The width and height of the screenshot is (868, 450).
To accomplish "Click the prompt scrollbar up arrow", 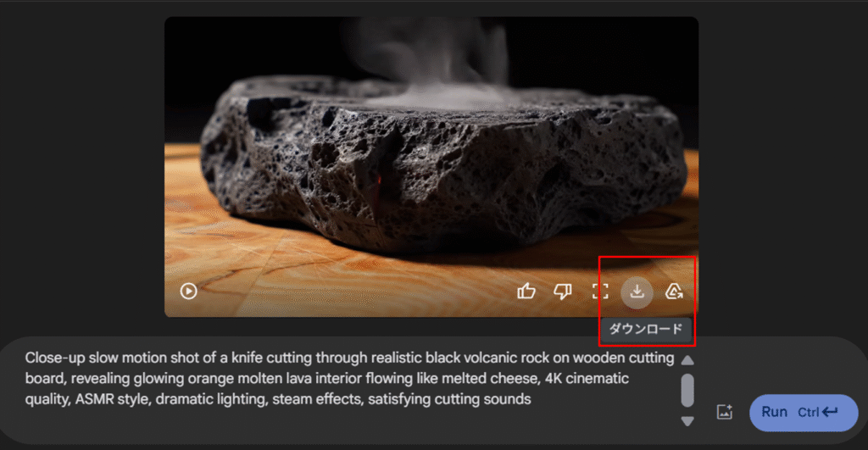I will pyautogui.click(x=687, y=360).
